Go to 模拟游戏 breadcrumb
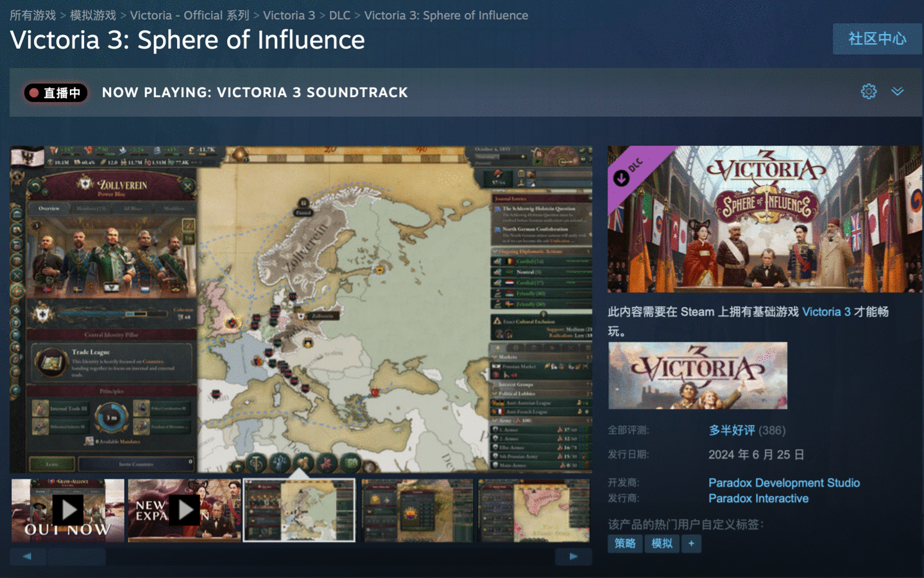The height and width of the screenshot is (578, 924). pos(93,15)
